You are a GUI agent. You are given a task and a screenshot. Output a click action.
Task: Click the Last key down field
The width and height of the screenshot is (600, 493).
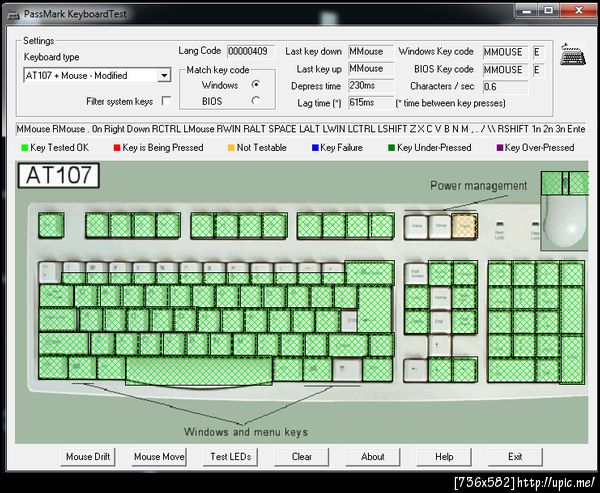pos(371,51)
